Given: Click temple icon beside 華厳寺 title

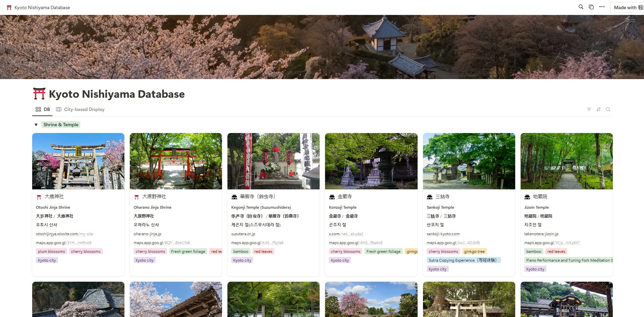Looking at the screenshot, I should [234, 197].
